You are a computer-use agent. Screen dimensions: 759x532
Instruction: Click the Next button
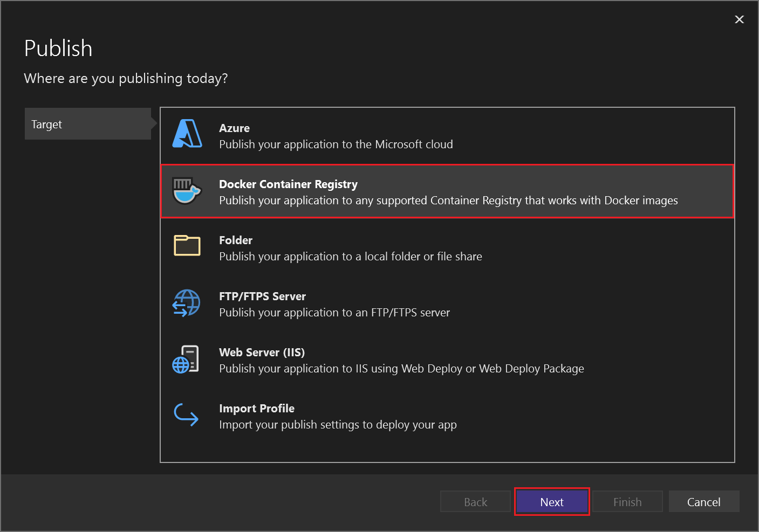click(552, 501)
